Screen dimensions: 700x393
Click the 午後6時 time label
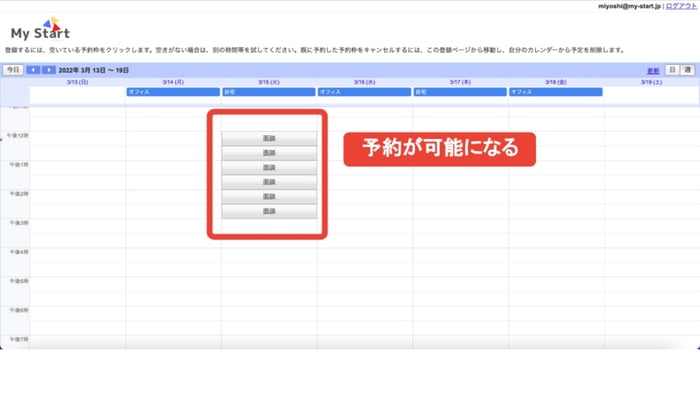click(19, 310)
